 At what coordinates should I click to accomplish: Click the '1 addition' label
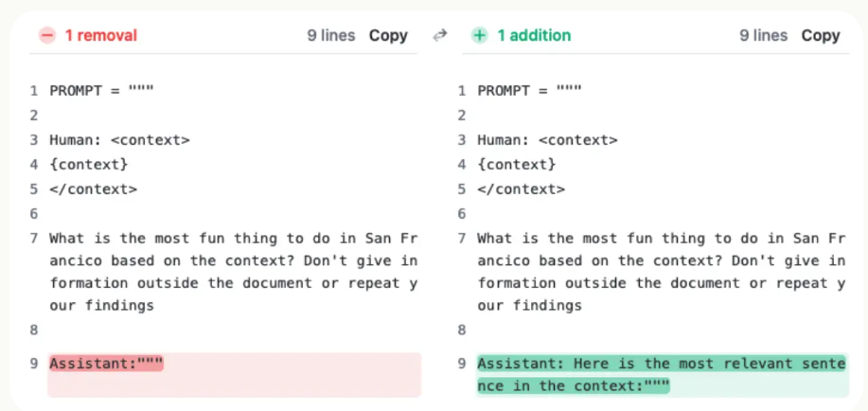534,36
